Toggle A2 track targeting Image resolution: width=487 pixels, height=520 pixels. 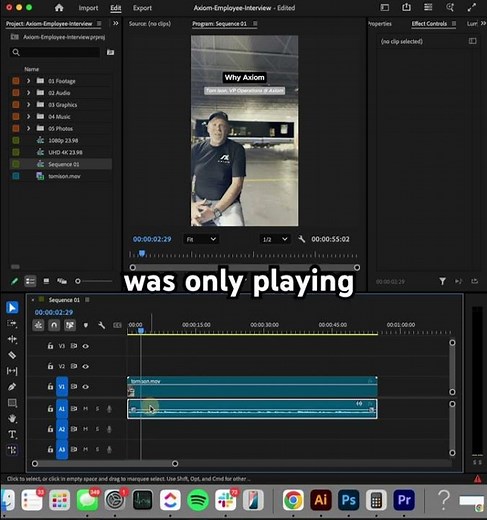coord(62,429)
